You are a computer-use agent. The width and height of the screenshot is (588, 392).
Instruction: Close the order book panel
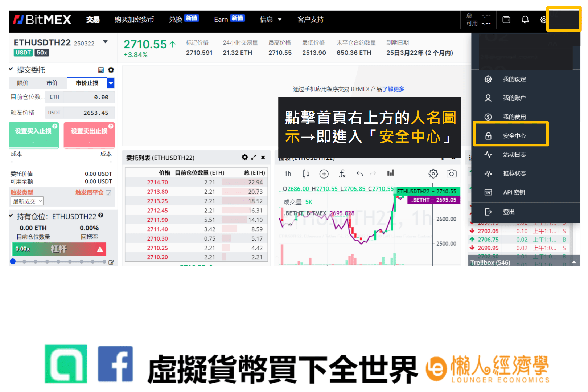(x=263, y=157)
